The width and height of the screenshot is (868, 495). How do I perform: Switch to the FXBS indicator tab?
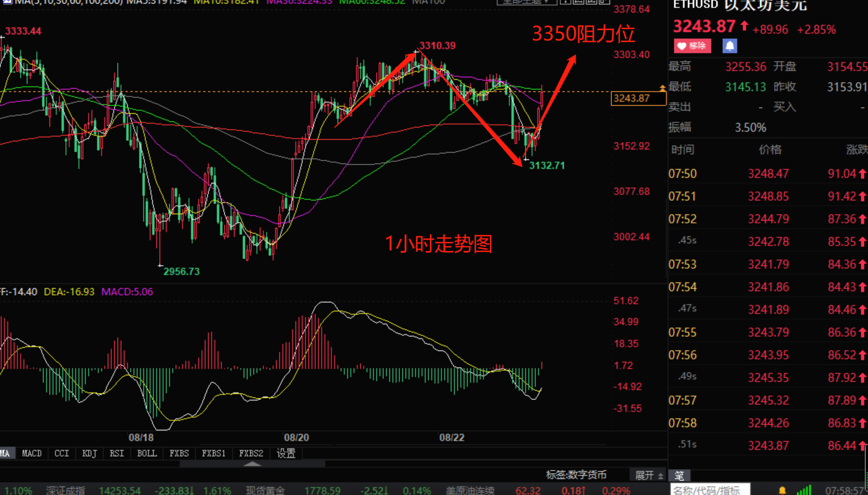179,453
